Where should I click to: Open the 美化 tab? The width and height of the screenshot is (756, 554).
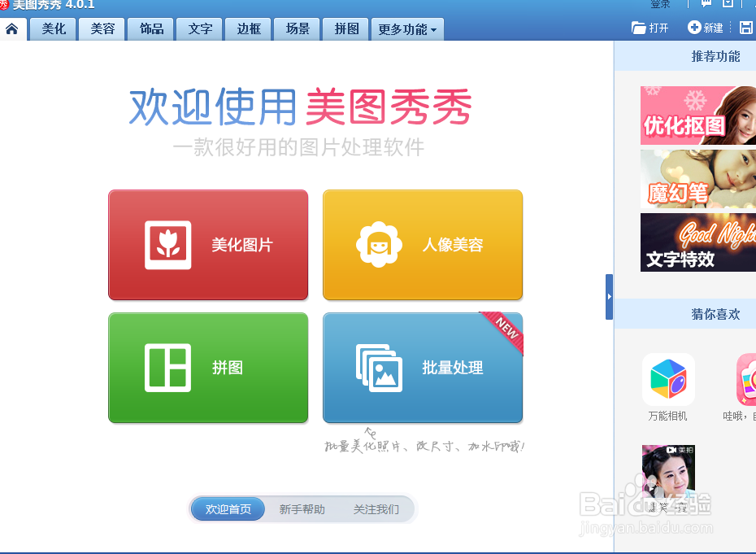[54, 29]
